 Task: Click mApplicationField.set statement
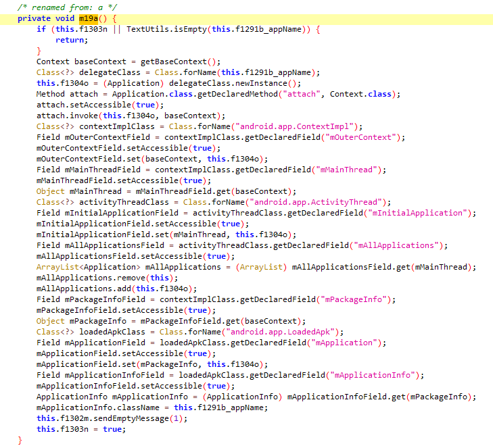(152, 364)
